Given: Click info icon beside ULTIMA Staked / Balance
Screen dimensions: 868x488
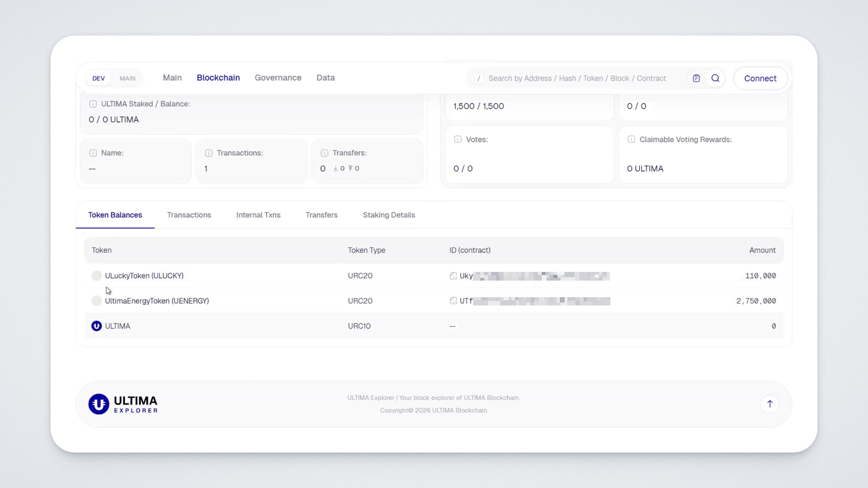Looking at the screenshot, I should [x=93, y=104].
